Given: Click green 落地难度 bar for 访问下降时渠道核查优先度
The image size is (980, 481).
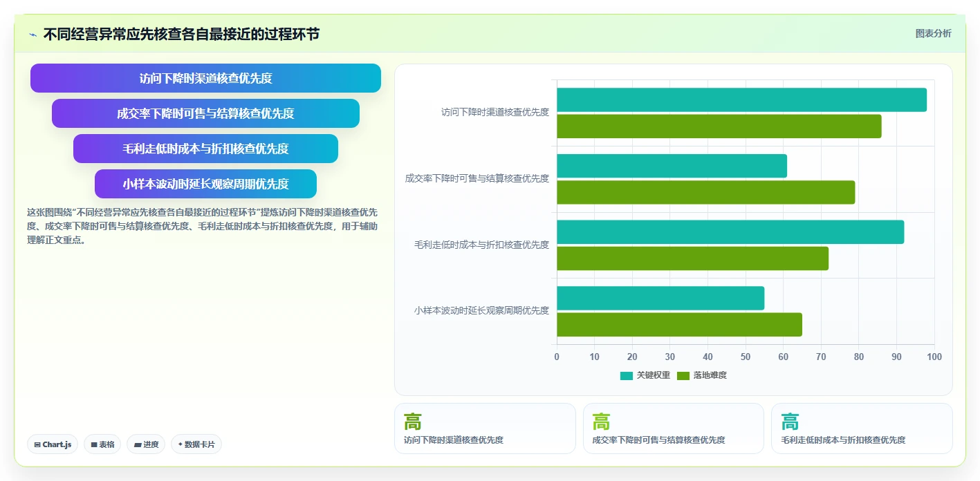Looking at the screenshot, I should tap(719, 126).
